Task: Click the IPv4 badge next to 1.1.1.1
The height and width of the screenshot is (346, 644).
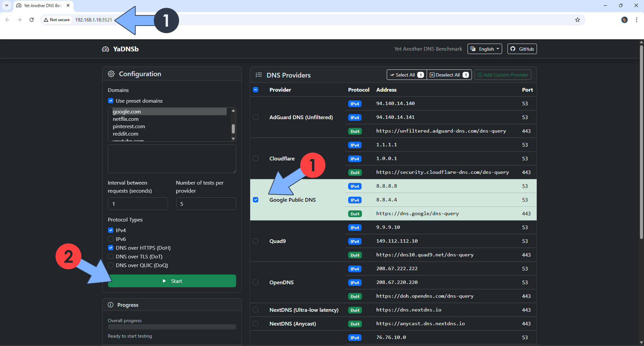Action: coord(355,145)
